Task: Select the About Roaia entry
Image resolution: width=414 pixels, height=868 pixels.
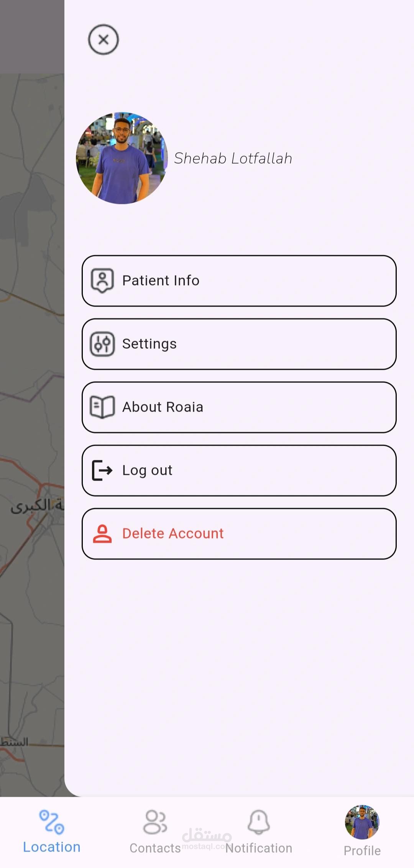Action: (239, 407)
